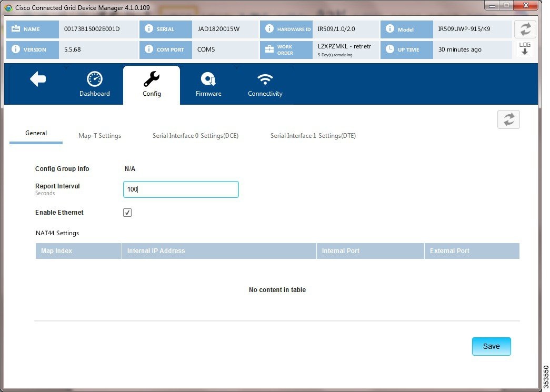Click the Internal IP Address column header
This screenshot has height=392, width=550.
point(219,251)
